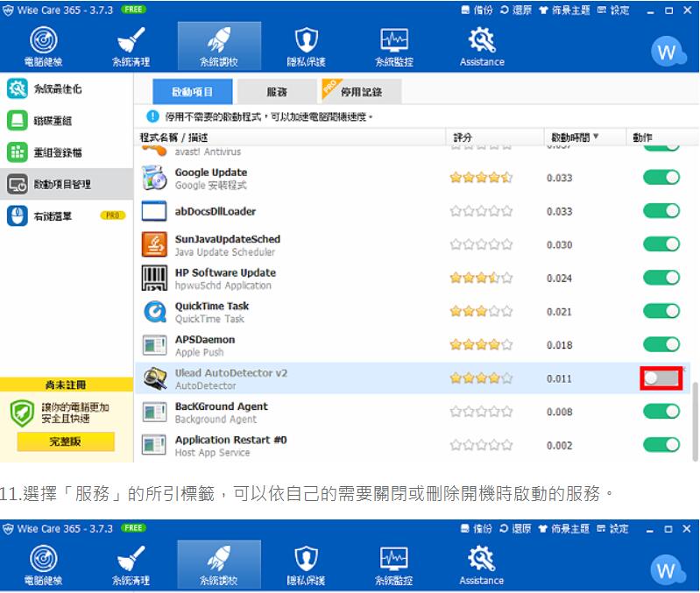Disable SunJavaUpdateSched startup toggle

(661, 244)
